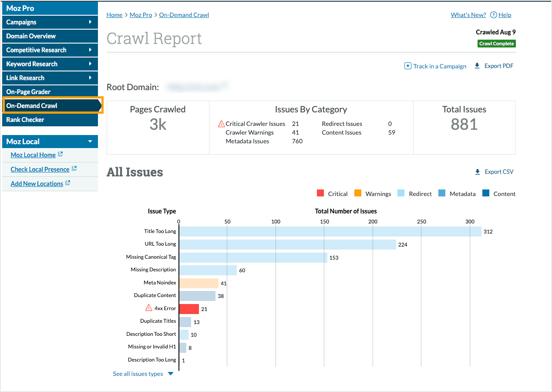
Task: Click the Track in a Campaign plus icon
Action: click(407, 66)
